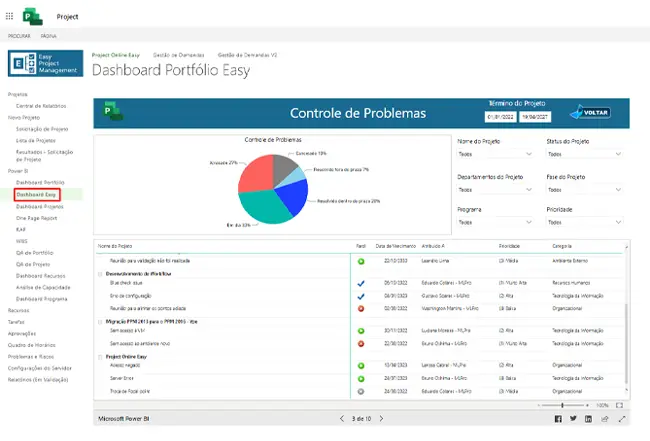Open the PÁGINA ribbon tab

coord(49,36)
